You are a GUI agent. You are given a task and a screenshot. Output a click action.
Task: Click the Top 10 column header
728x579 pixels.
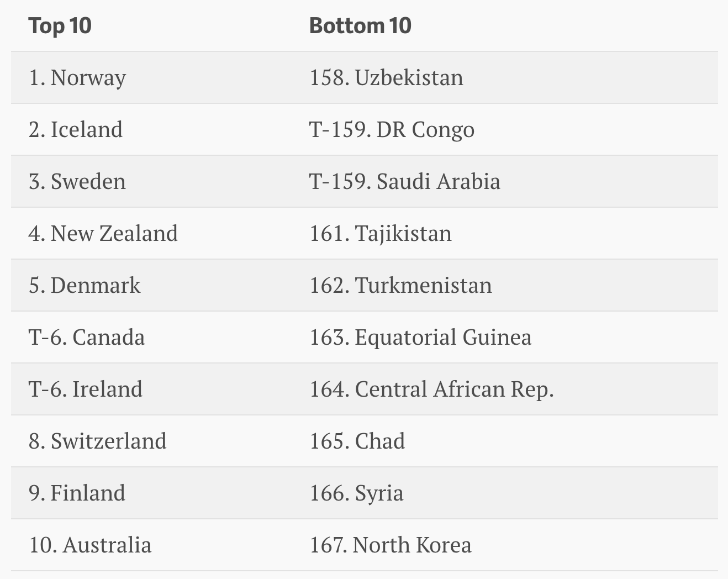[x=60, y=26]
